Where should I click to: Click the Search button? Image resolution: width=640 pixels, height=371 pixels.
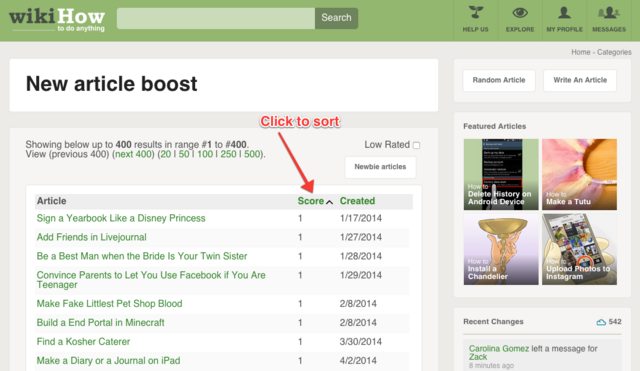336,18
